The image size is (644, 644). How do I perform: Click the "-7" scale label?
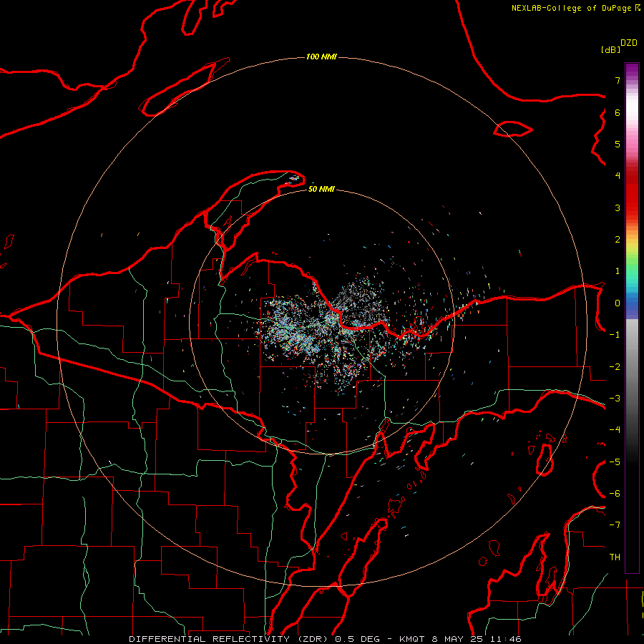(615, 525)
